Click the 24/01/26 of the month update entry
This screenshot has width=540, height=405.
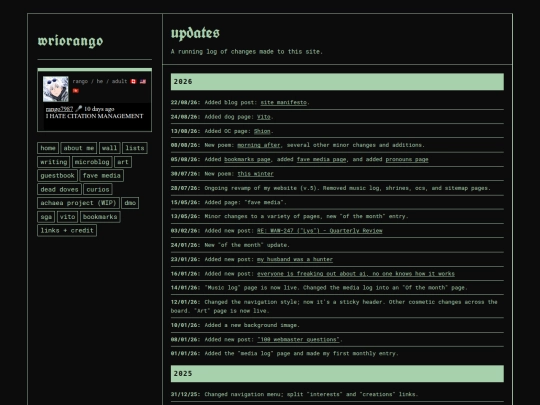pyautogui.click(x=337, y=245)
